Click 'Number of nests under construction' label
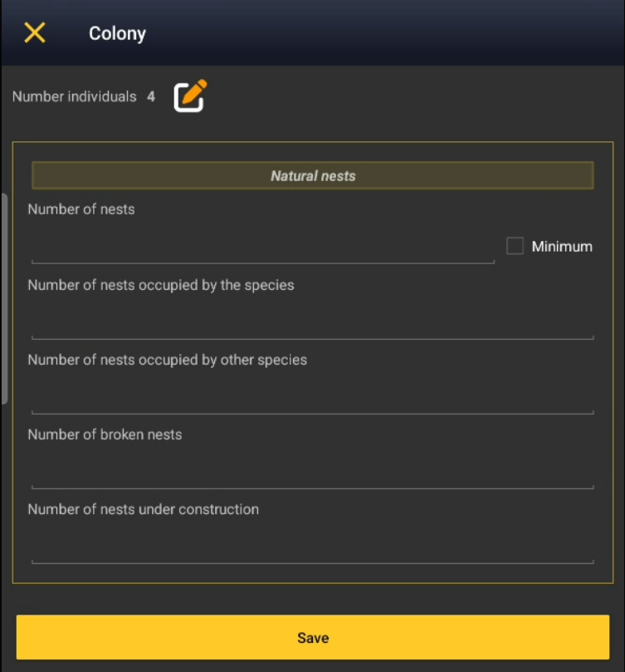This screenshot has height=672, width=625. coord(144,509)
